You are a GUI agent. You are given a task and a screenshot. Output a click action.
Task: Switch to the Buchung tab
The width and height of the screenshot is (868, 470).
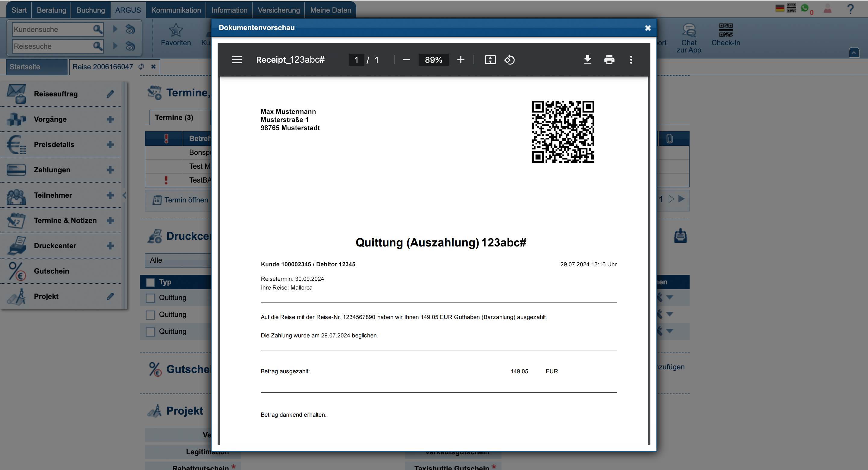coord(91,10)
